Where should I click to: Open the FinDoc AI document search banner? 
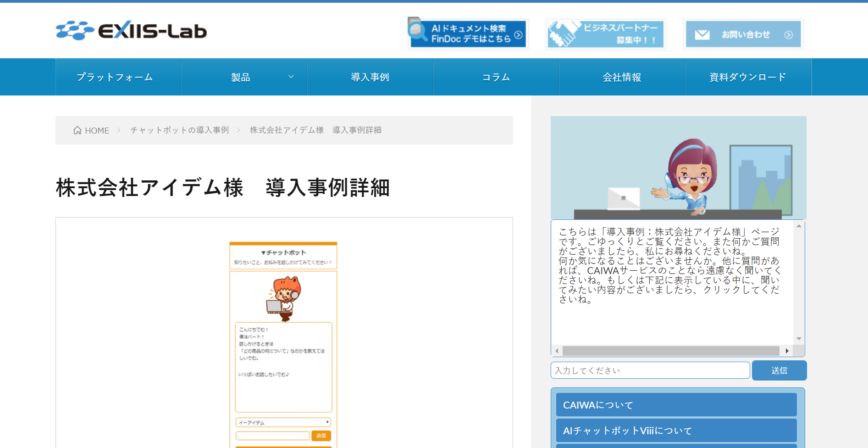tap(468, 34)
